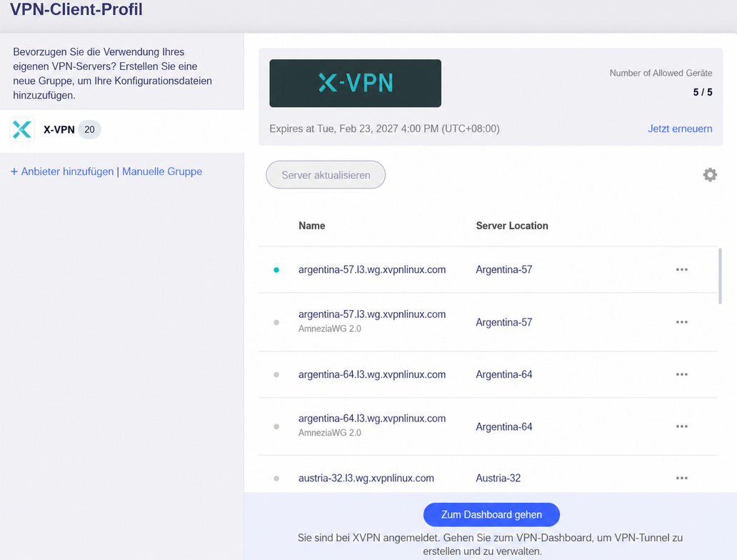Open the settings gear icon
This screenshot has width=737, height=560.
point(710,175)
